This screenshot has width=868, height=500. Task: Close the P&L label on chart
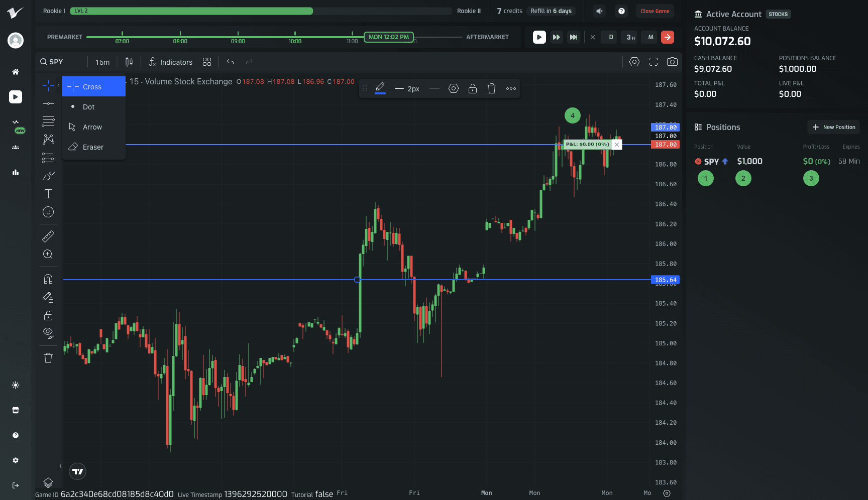pos(617,145)
